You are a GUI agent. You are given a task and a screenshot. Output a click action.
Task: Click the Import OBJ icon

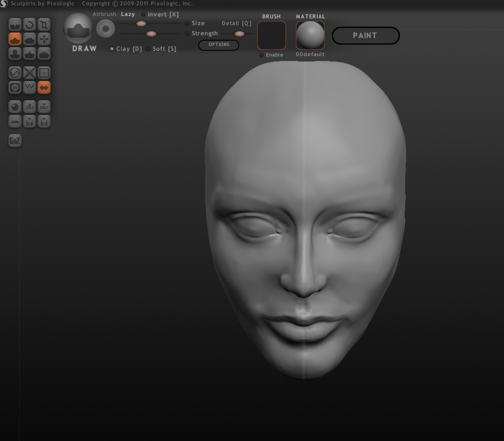[x=30, y=107]
